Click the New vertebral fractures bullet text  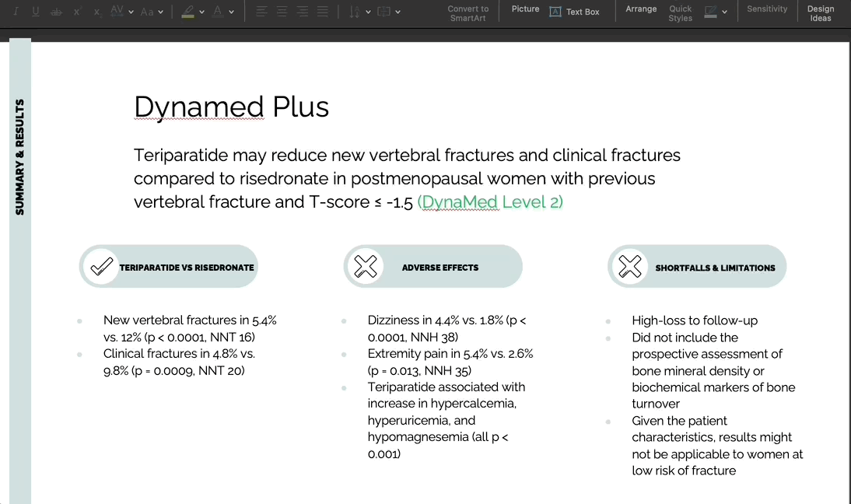190,329
